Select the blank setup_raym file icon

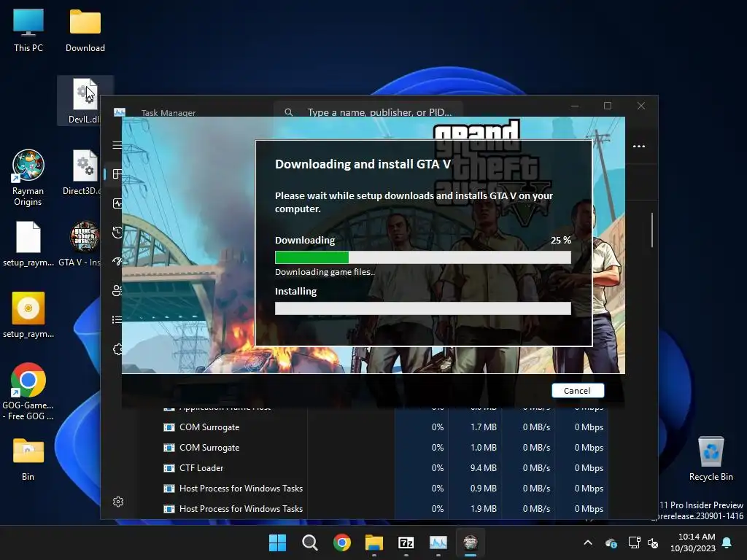click(28, 244)
